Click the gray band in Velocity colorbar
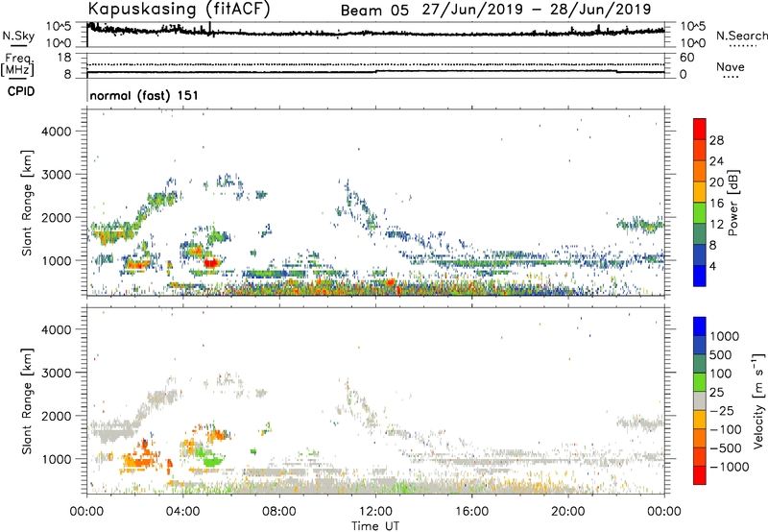Viewport: 768px width, 532px height. (700, 400)
